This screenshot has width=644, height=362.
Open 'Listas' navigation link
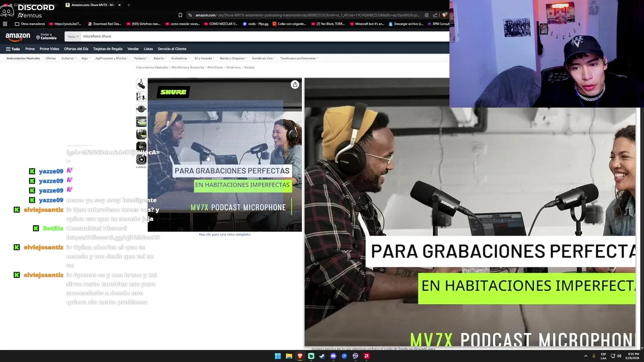pyautogui.click(x=148, y=49)
